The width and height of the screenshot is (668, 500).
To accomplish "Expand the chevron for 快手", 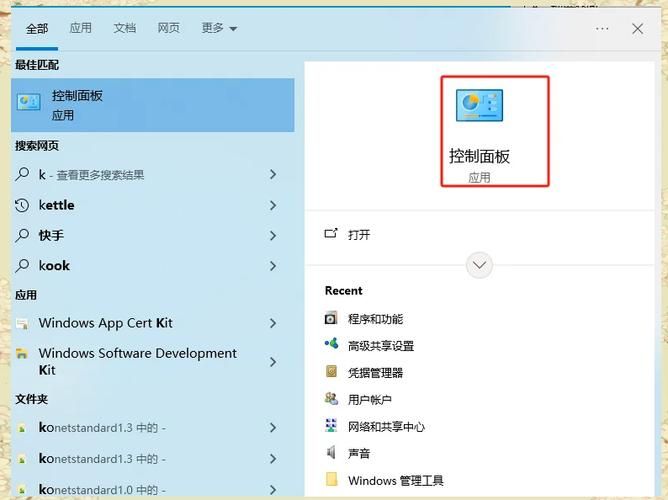I will 273,236.
